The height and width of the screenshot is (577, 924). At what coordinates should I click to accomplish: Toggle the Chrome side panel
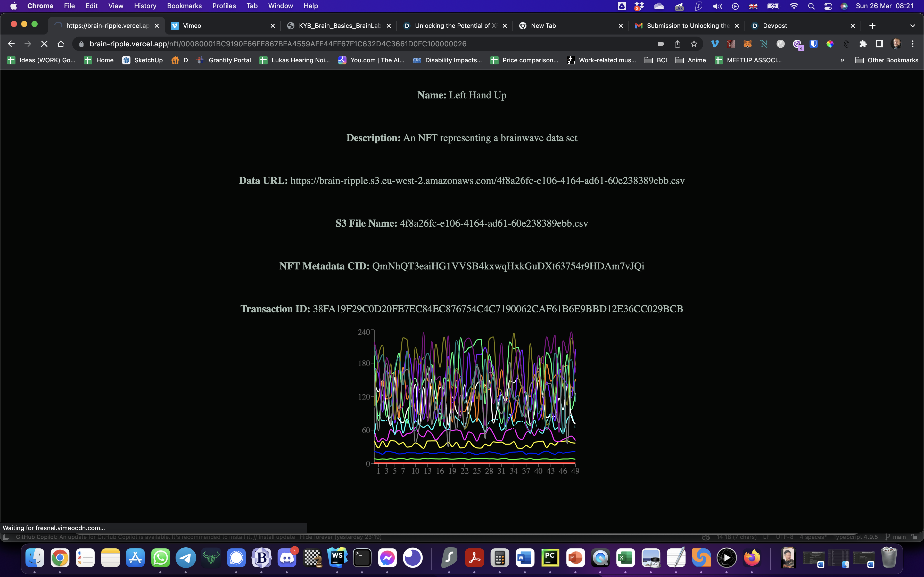(x=879, y=44)
